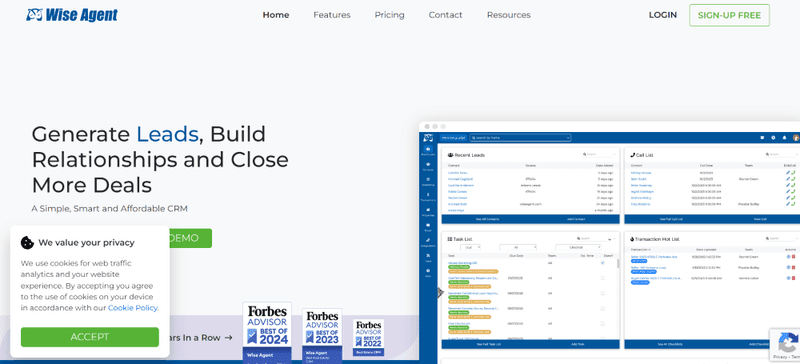The height and width of the screenshot is (364, 800).
Task: Go to the Pricing page
Action: coord(389,15)
